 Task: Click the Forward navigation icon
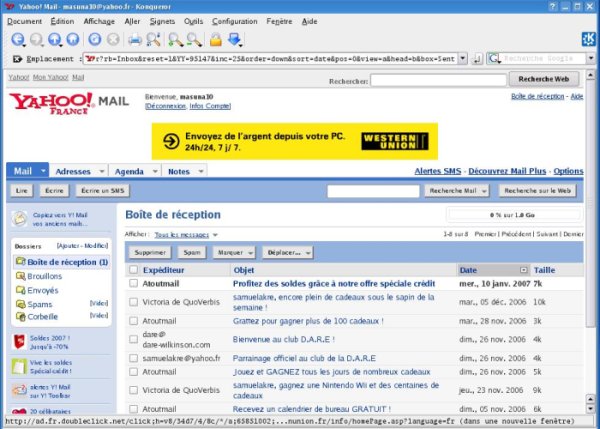pyautogui.click(x=36, y=39)
